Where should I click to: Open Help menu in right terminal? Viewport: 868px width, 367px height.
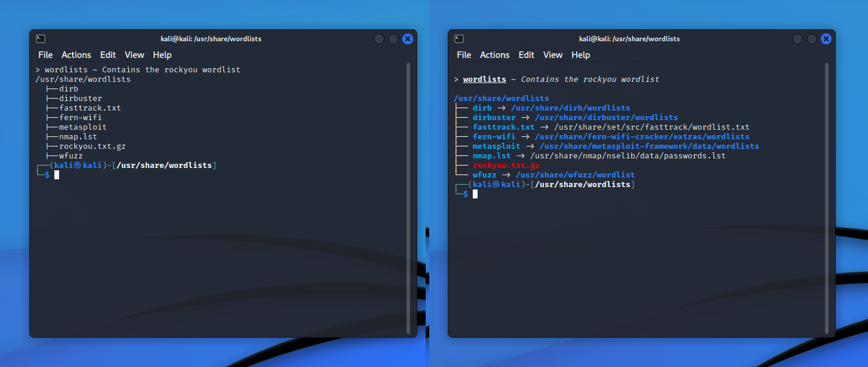(580, 55)
